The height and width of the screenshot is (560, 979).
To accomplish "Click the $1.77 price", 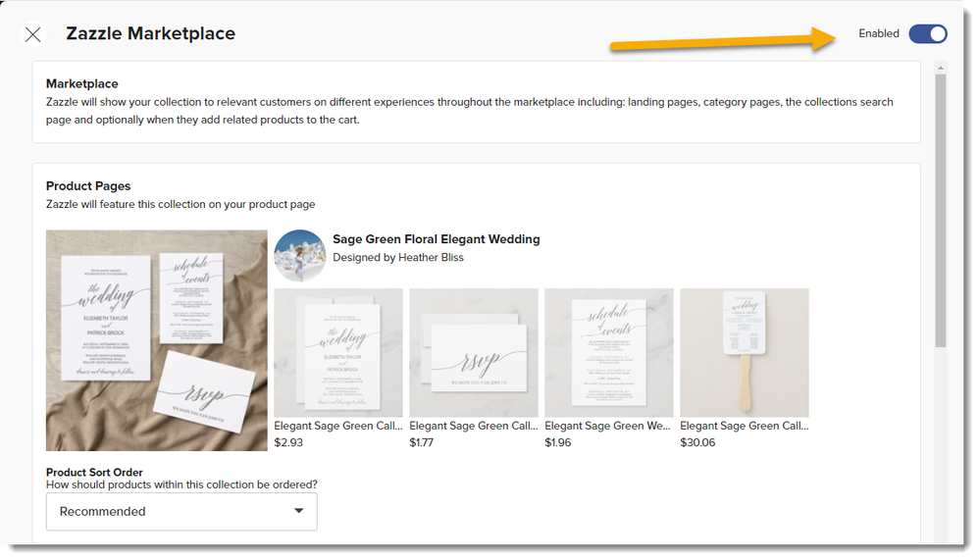I will pos(422,442).
